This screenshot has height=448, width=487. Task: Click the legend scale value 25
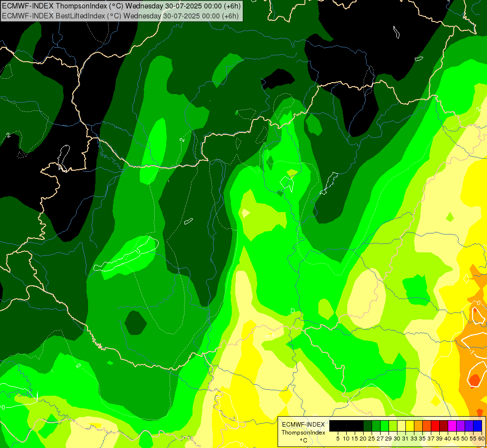pyautogui.click(x=372, y=439)
